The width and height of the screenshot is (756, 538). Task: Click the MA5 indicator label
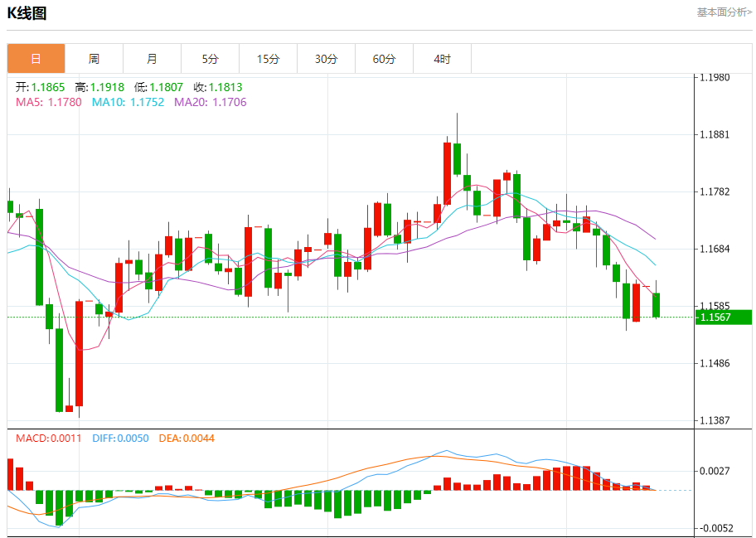(49, 102)
